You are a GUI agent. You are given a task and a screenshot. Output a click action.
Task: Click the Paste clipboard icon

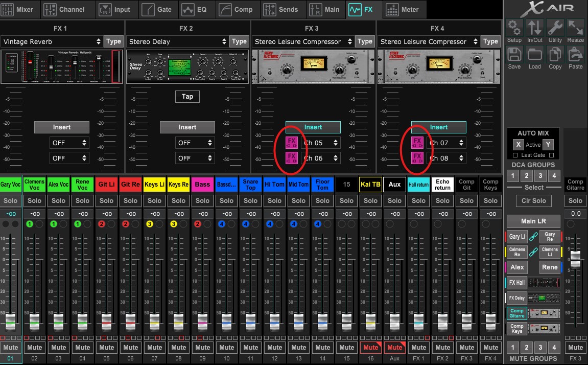pos(576,55)
